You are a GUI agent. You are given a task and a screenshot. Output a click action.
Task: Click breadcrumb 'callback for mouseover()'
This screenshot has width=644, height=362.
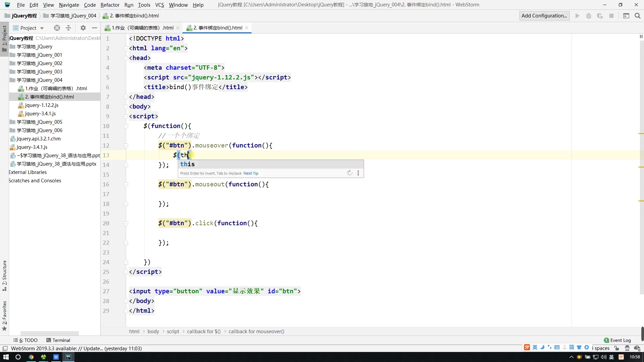pos(256,331)
